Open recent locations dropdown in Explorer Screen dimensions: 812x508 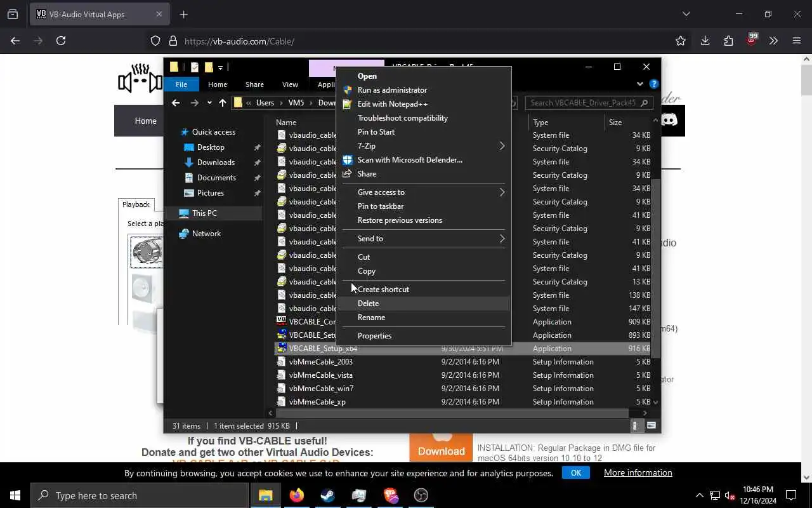point(209,103)
